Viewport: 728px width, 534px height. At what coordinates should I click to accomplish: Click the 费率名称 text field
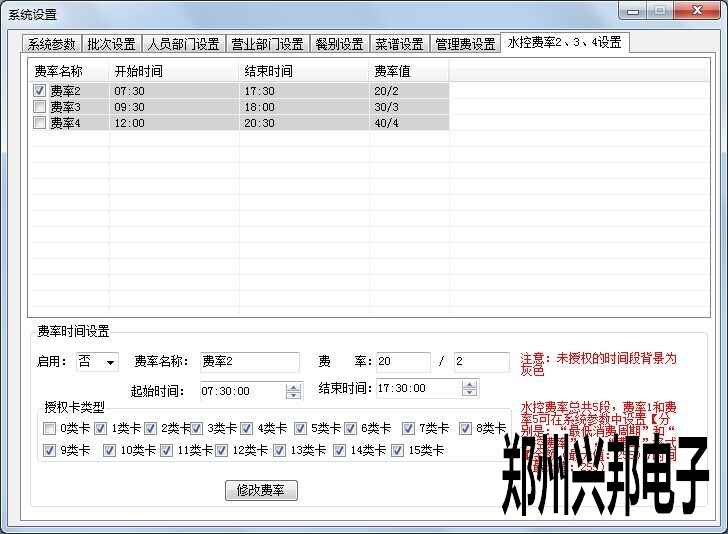point(248,362)
